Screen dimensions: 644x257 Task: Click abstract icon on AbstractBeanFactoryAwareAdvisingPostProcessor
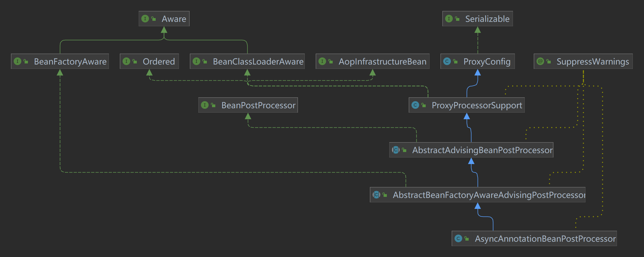point(376,195)
